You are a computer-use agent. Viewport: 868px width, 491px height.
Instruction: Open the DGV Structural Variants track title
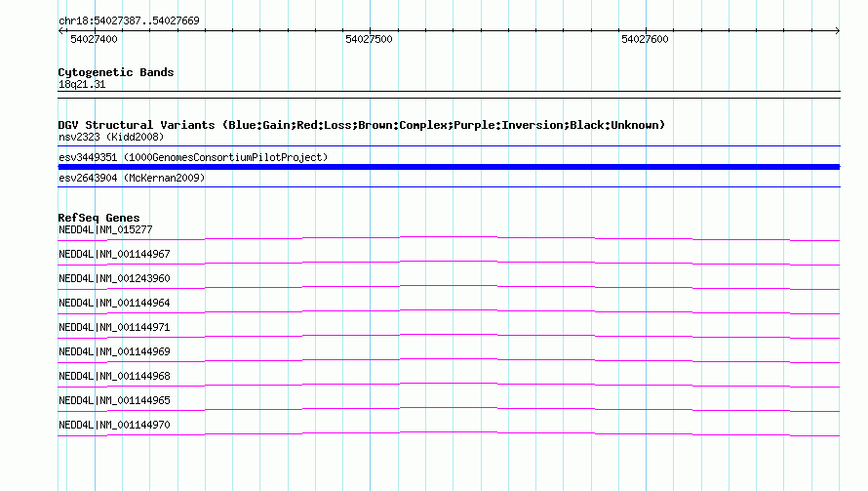point(362,125)
